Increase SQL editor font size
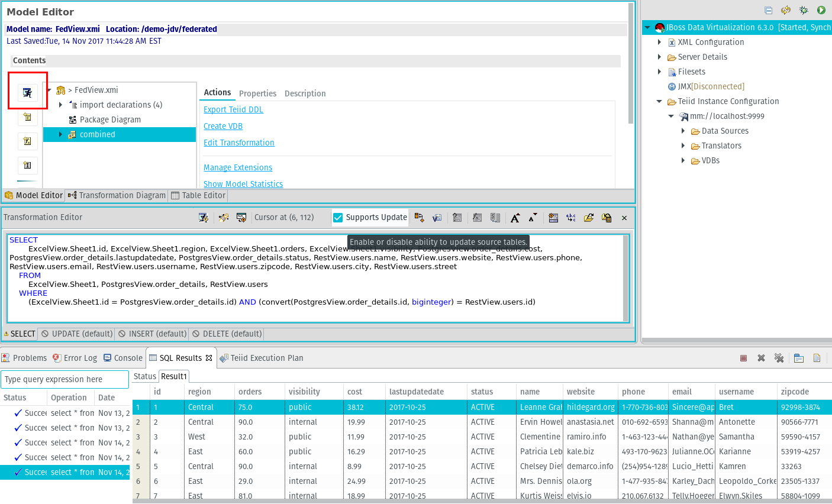Image resolution: width=832 pixels, height=504 pixels. tap(515, 218)
